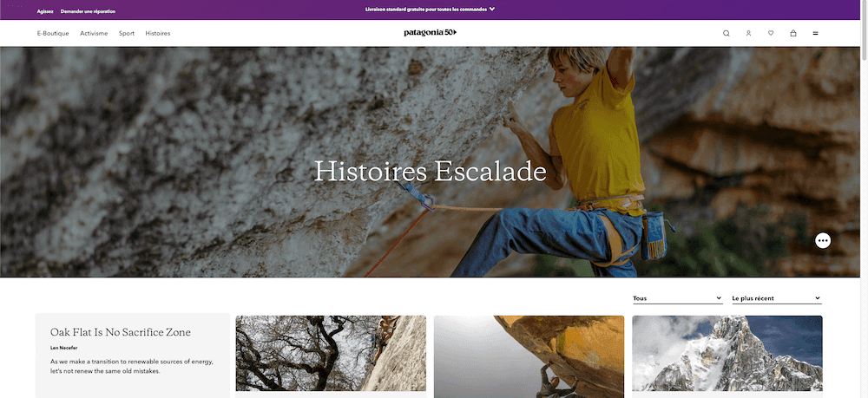The width and height of the screenshot is (868, 398).
Task: Expand the free shipping banner chevron
Action: click(x=492, y=9)
